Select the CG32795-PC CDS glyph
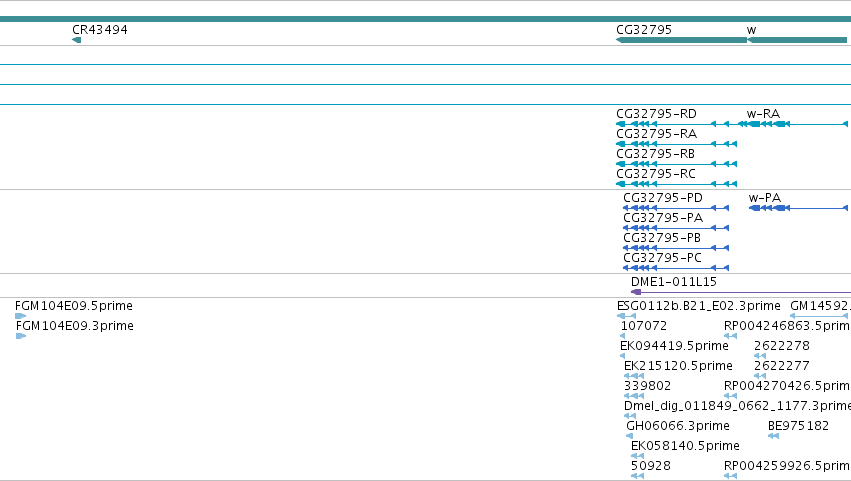 676,268
